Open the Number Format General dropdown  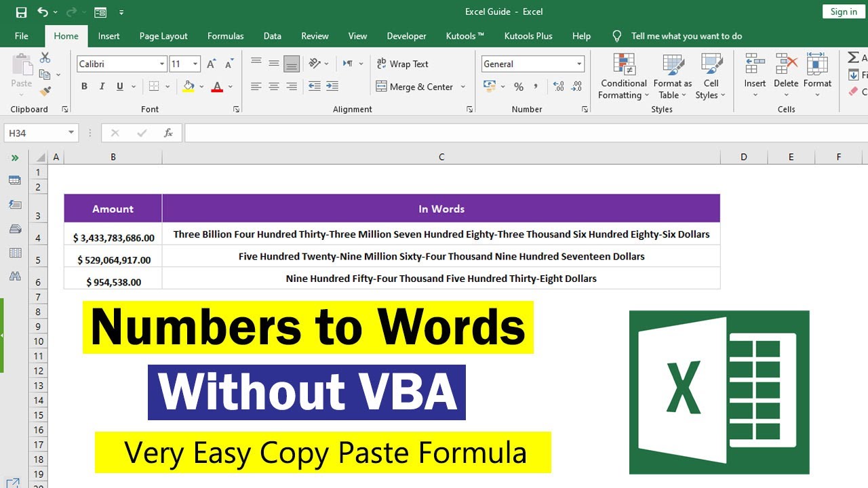(579, 64)
